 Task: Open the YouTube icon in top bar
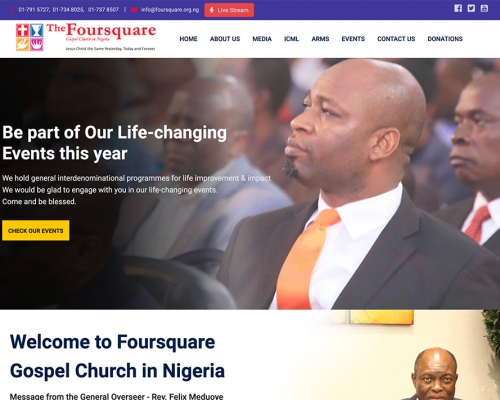[x=484, y=8]
